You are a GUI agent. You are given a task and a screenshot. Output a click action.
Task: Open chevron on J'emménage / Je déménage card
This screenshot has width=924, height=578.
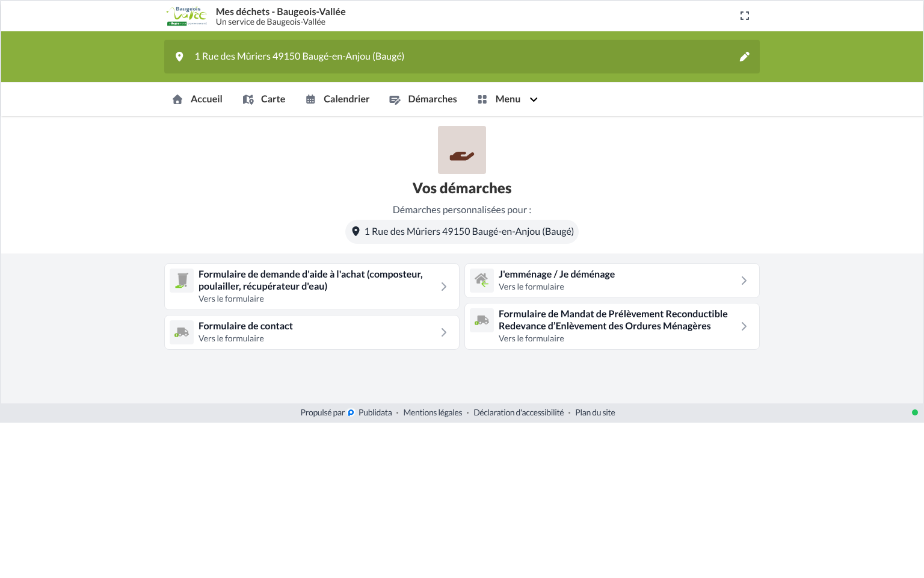pyautogui.click(x=744, y=281)
